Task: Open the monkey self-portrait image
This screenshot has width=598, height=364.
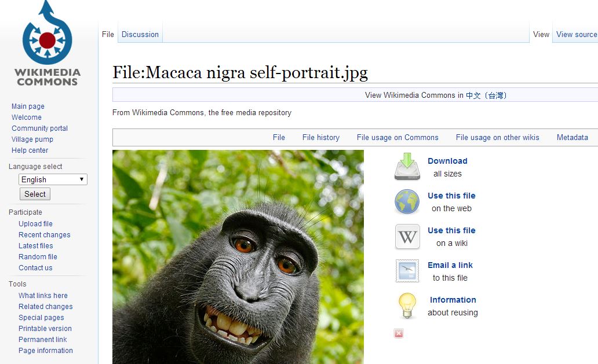Action: (238, 256)
